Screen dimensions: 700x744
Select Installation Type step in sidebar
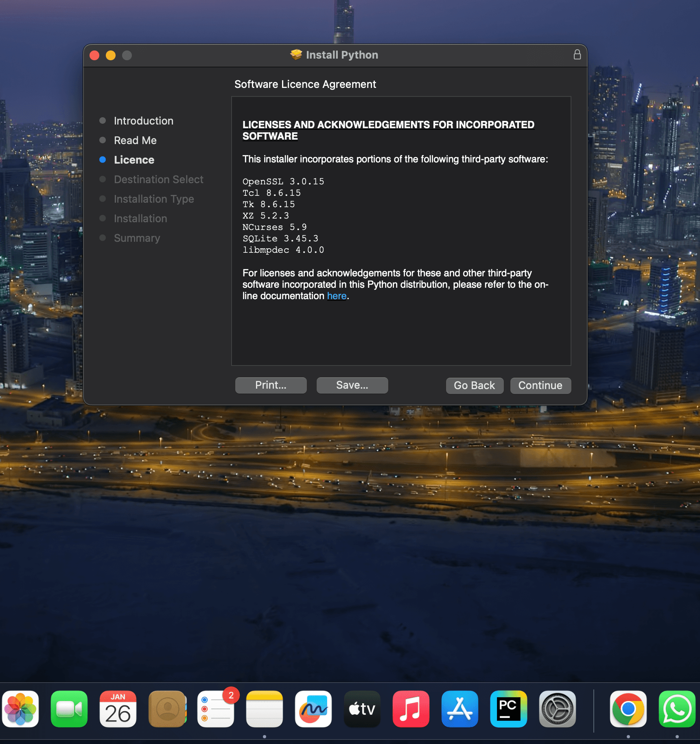click(x=154, y=199)
